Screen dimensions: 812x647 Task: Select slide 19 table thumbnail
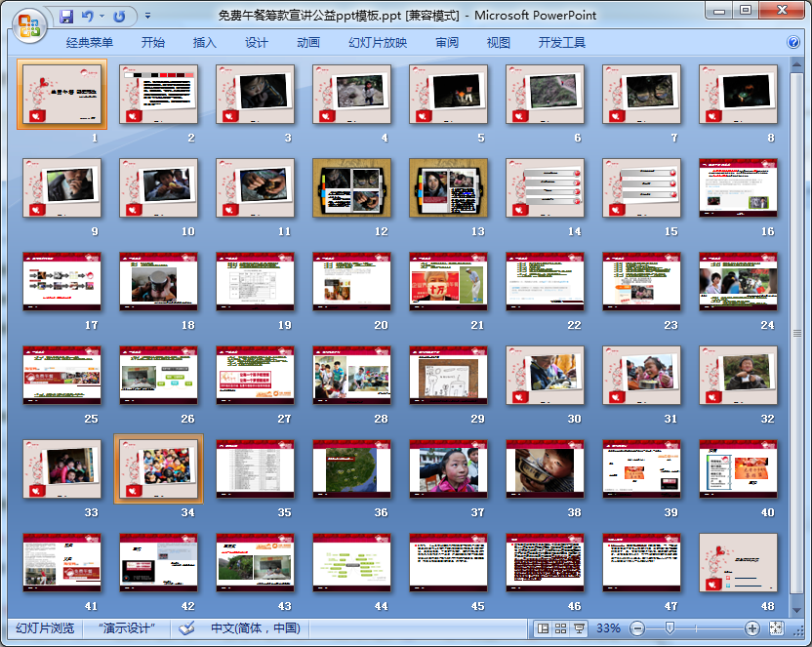pos(256,281)
